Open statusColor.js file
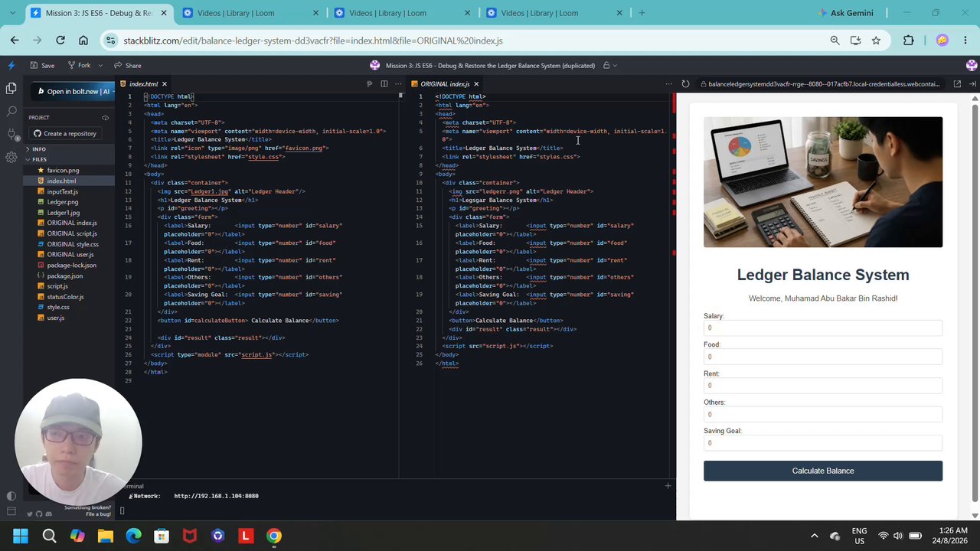The height and width of the screenshot is (551, 980). click(65, 297)
